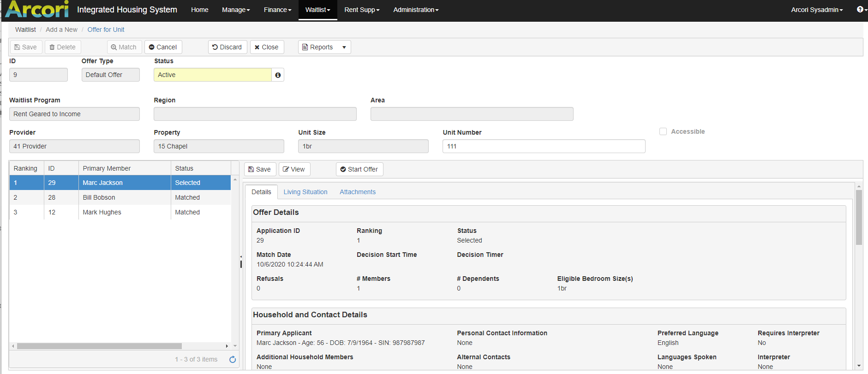Select the Details tab

point(261,192)
